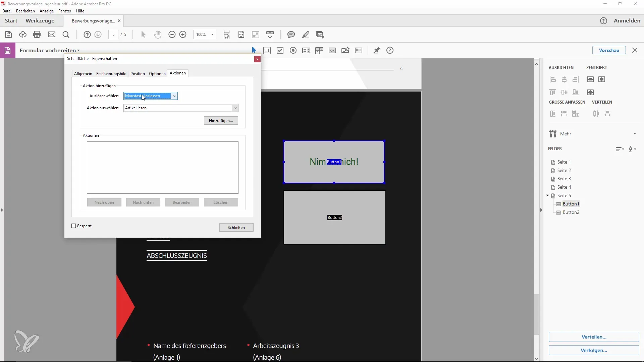Screen dimensions: 644x362
Task: Open the A-Z sort dropdown
Action: coord(633,149)
